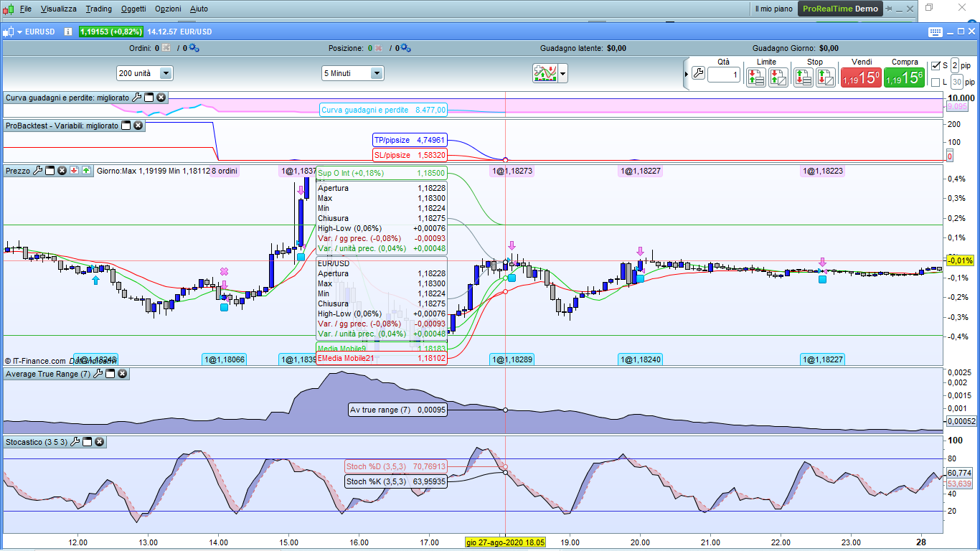
Task: Click the Stoch %D (3,5,3) value label
Action: click(x=396, y=466)
